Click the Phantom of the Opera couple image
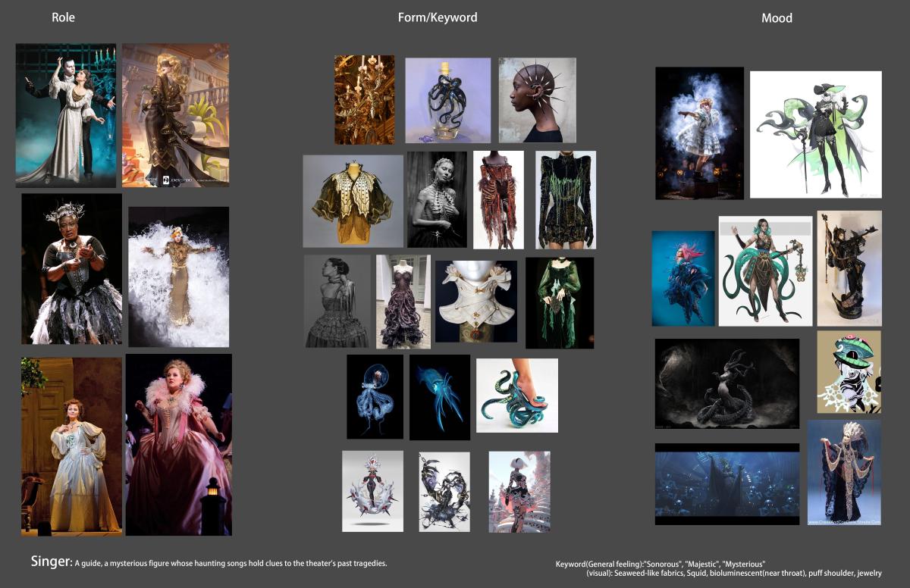This screenshot has height=588, width=910. [66, 115]
